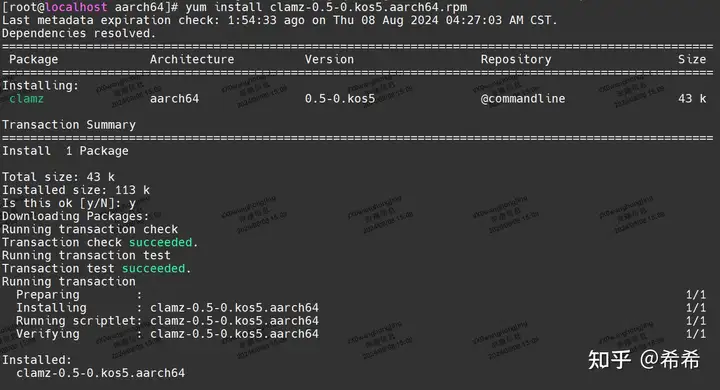Click the 'Architecture' column header
The height and width of the screenshot is (390, 720).
click(x=192, y=60)
